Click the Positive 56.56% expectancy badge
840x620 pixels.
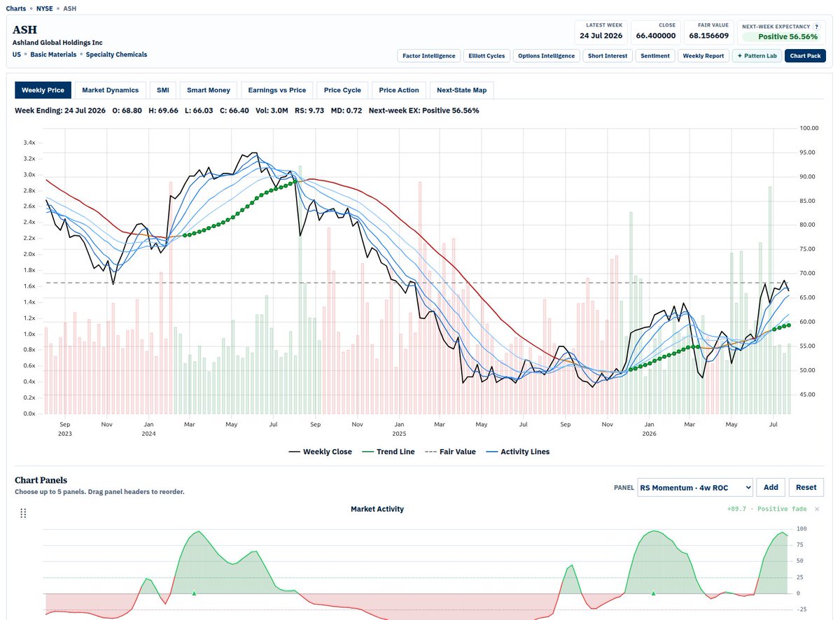(x=781, y=37)
